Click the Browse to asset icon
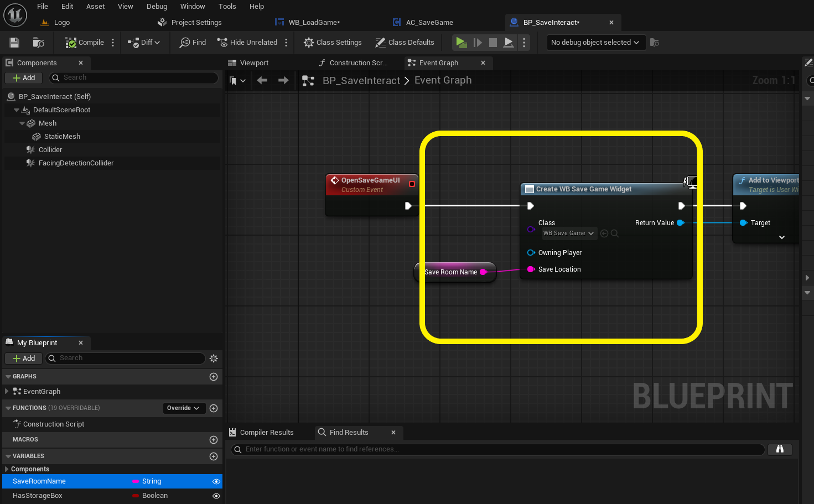Viewport: 814px width, 504px height. click(38, 43)
